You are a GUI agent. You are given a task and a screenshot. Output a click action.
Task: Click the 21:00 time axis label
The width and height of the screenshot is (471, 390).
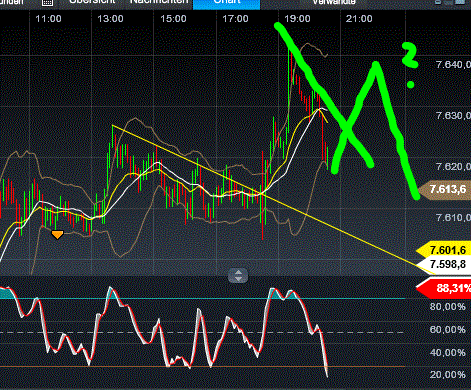(359, 19)
